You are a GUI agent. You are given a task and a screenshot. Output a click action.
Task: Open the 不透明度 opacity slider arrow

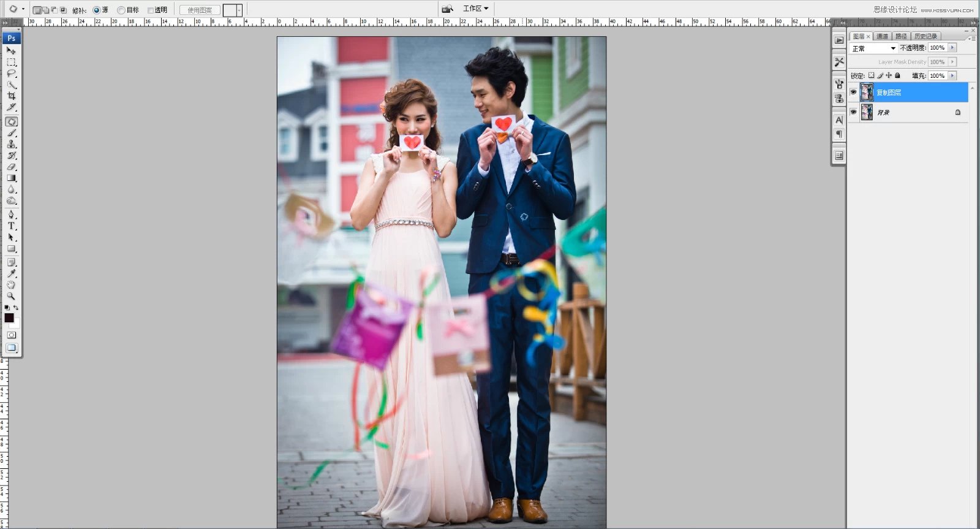(x=952, y=48)
